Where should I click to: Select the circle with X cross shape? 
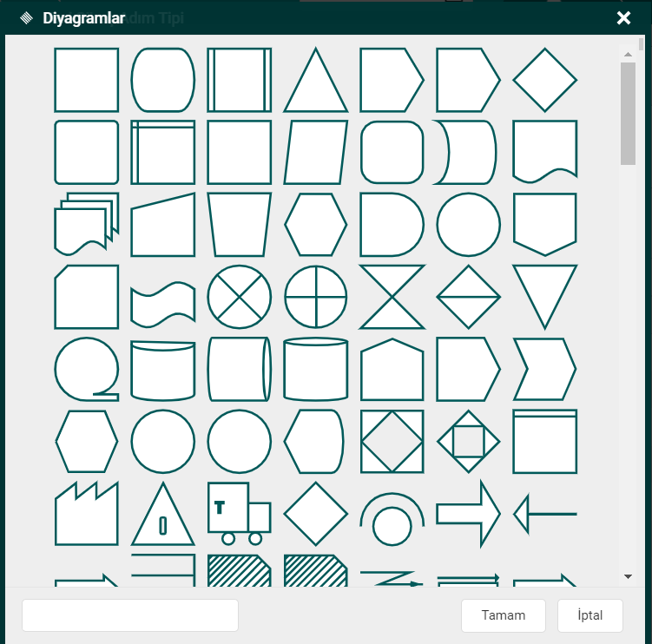pos(239,297)
